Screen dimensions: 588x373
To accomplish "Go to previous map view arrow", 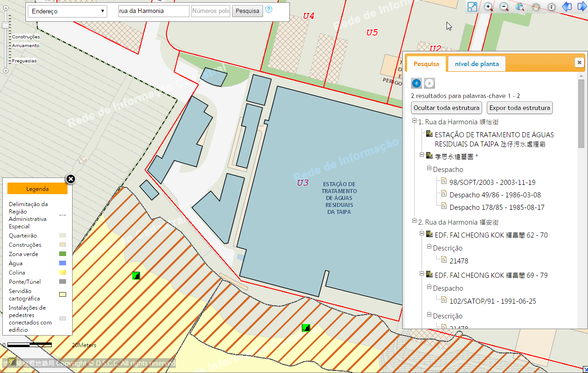I will (567, 7).
